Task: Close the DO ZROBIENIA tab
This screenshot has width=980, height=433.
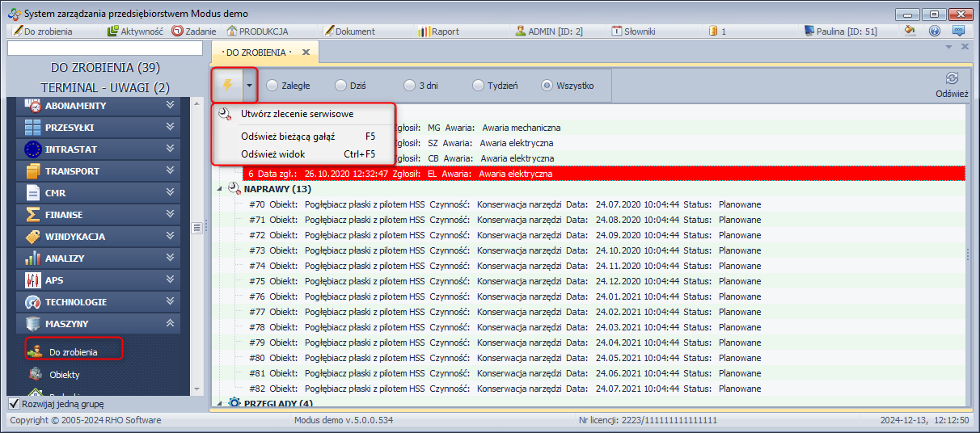Action: pos(306,53)
